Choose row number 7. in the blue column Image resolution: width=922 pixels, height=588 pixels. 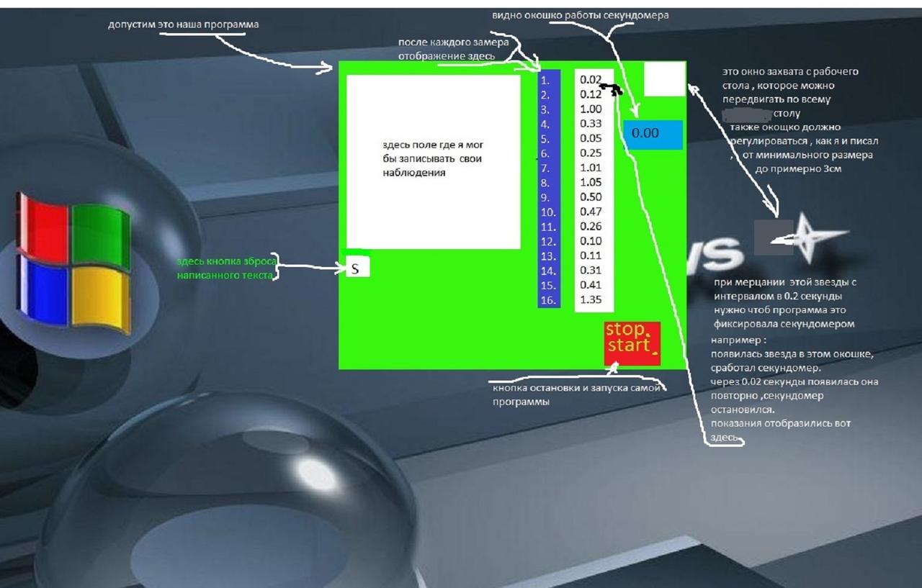click(545, 168)
